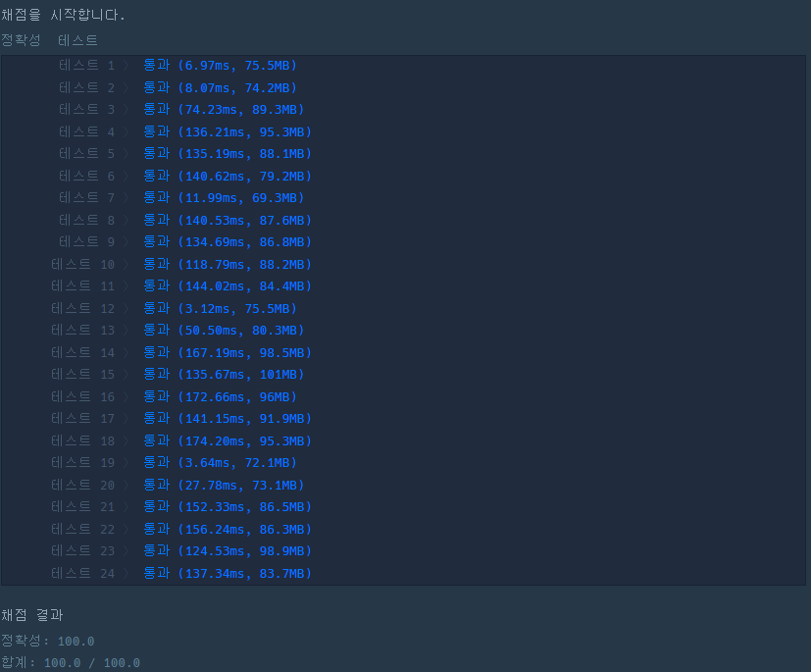Image resolution: width=811 pixels, height=672 pixels.
Task: Click the '테스트 22' row label
Action: [82, 529]
